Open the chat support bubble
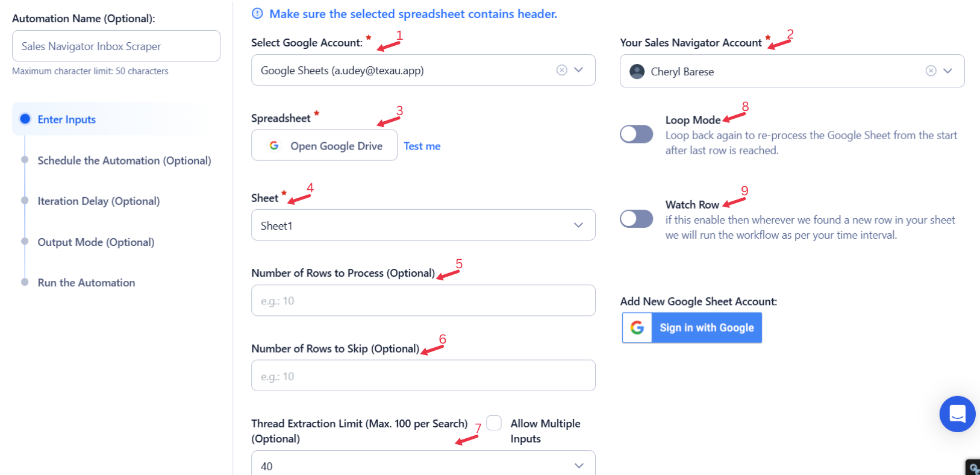 coord(957,414)
